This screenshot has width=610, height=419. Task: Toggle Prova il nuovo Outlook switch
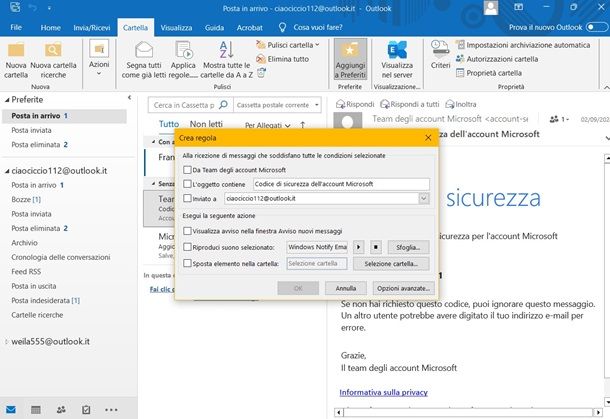pos(597,27)
